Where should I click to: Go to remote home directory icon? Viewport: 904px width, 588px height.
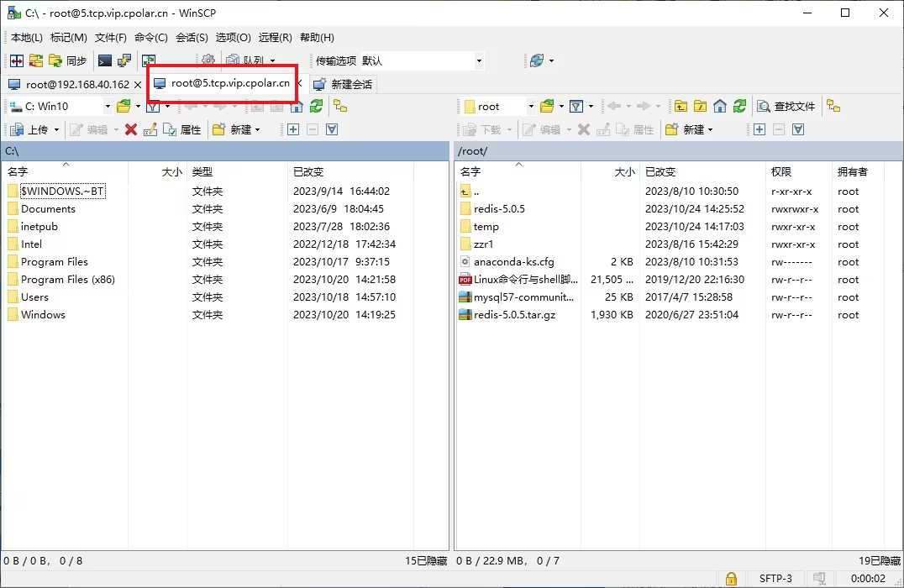719,106
